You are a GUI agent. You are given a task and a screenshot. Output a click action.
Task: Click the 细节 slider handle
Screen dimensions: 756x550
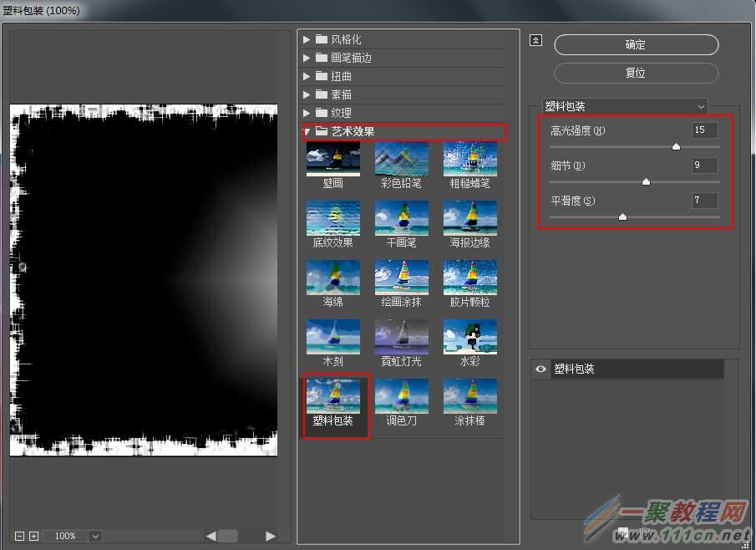click(646, 181)
